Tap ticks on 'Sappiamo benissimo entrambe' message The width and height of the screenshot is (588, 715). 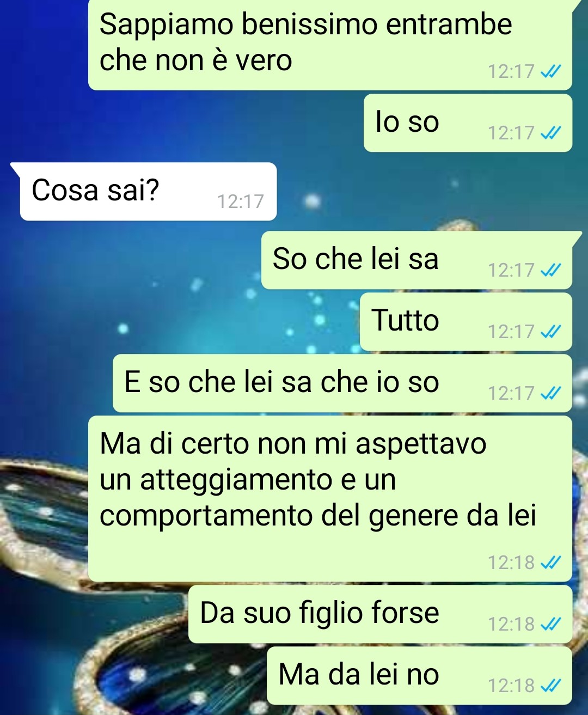point(550,71)
